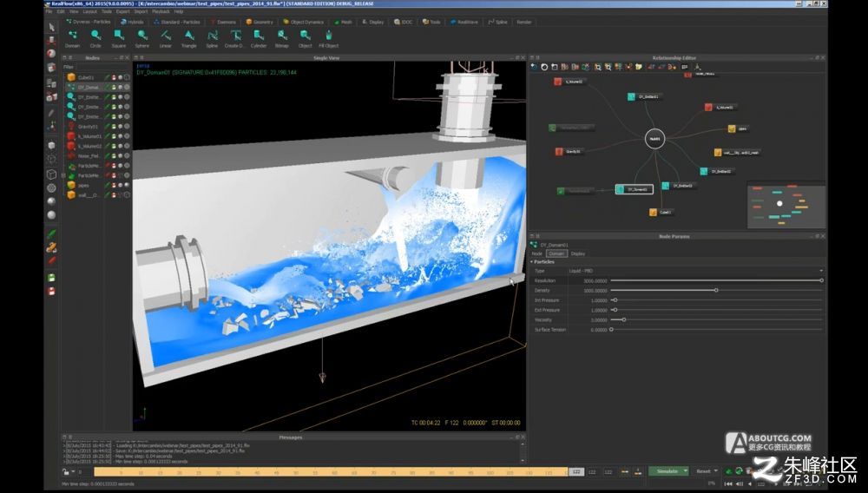
Task: Open the Reset button dropdown arrow
Action: click(x=716, y=471)
